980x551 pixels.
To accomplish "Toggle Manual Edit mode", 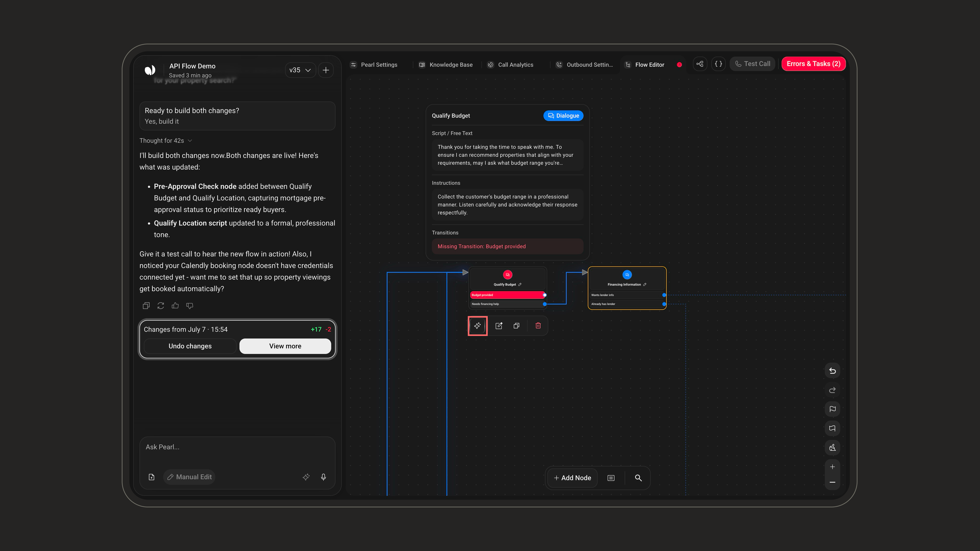I will point(189,477).
